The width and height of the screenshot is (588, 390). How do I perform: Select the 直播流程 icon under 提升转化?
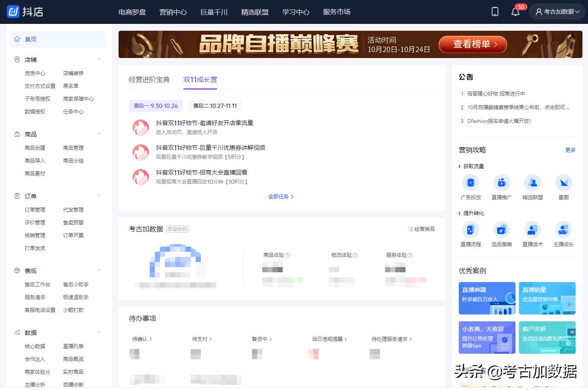click(471, 230)
